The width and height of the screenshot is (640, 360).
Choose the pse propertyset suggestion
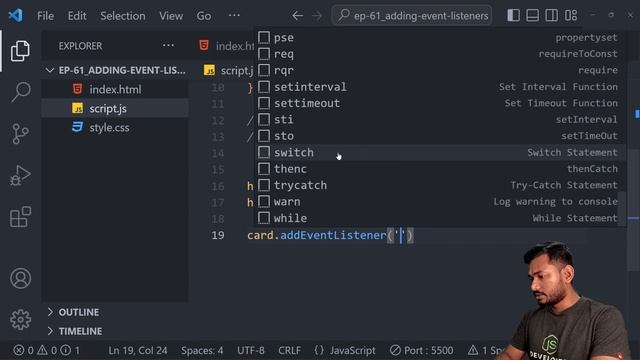[x=440, y=38]
